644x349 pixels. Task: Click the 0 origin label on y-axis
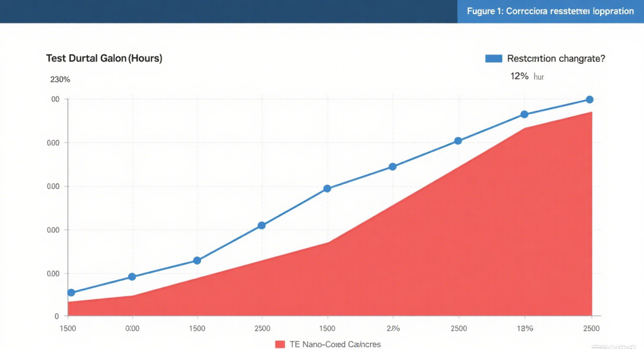pos(57,317)
